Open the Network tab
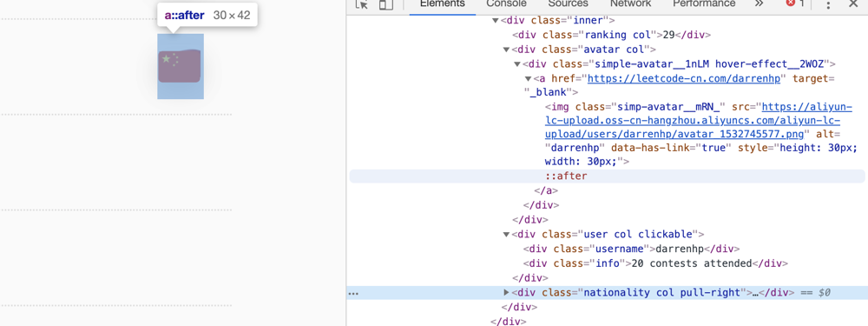 point(630,3)
